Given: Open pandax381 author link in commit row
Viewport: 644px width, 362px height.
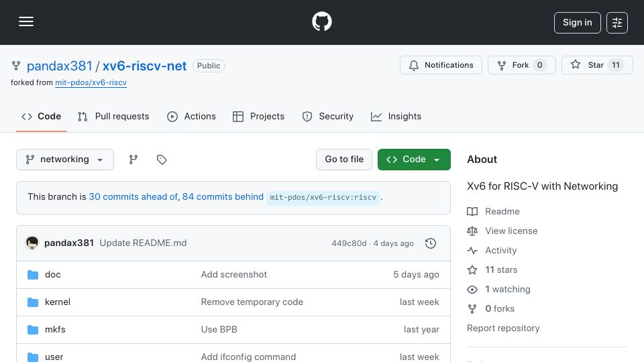Looking at the screenshot, I should [x=69, y=243].
